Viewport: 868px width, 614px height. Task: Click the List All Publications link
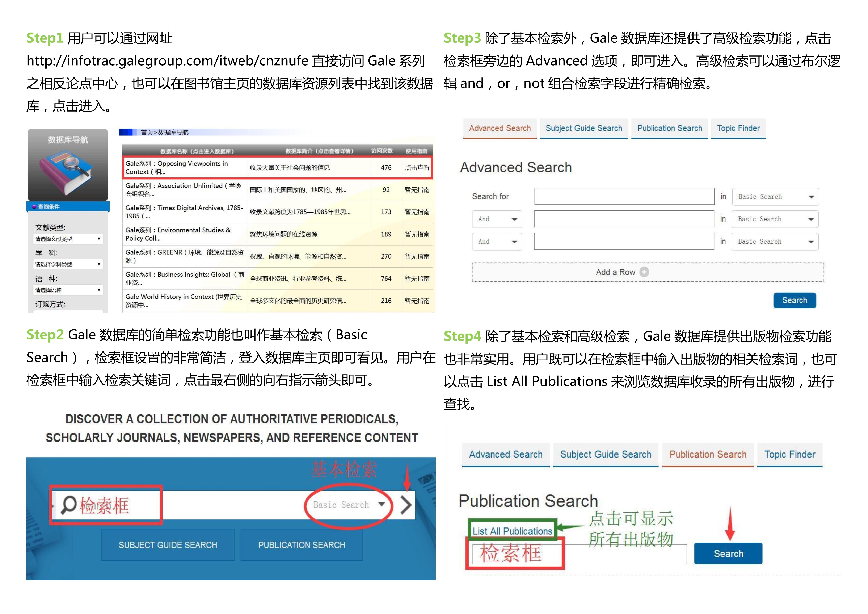pyautogui.click(x=512, y=531)
